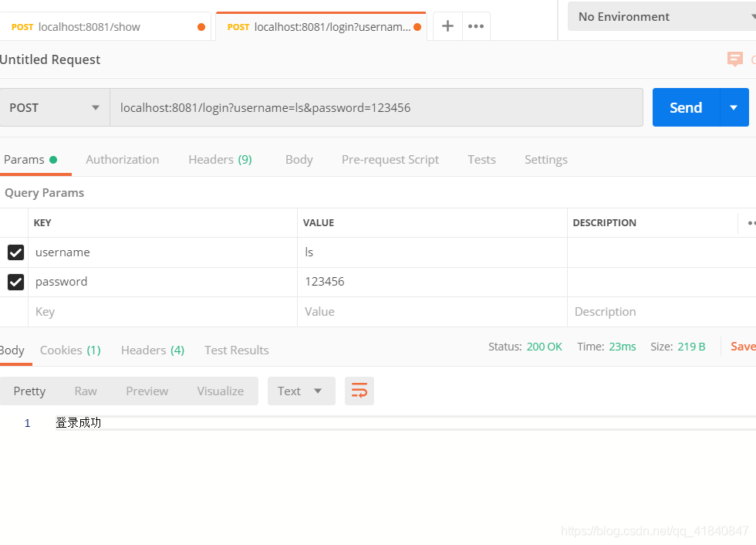
Task: Click the response text '登录成功'
Action: point(79,423)
